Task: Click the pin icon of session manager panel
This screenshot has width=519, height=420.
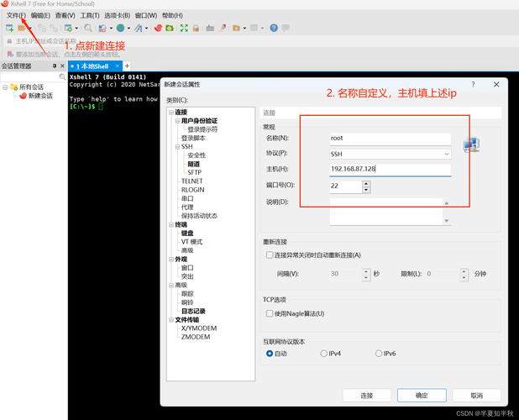Action: tap(55, 66)
